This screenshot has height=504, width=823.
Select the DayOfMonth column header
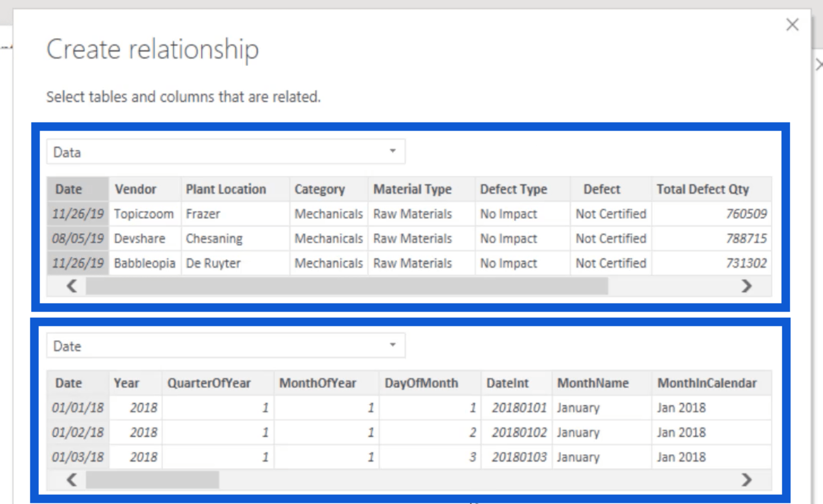[x=430, y=383]
